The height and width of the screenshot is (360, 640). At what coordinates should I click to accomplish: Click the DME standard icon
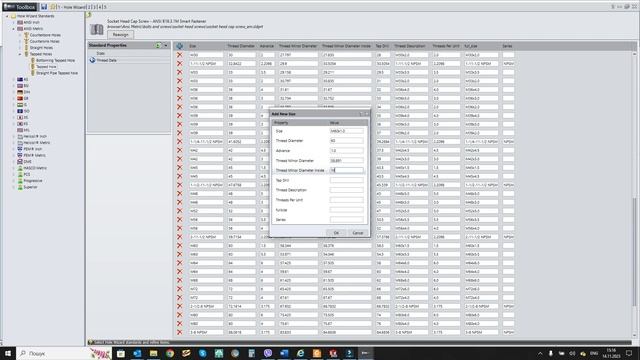[20, 162]
